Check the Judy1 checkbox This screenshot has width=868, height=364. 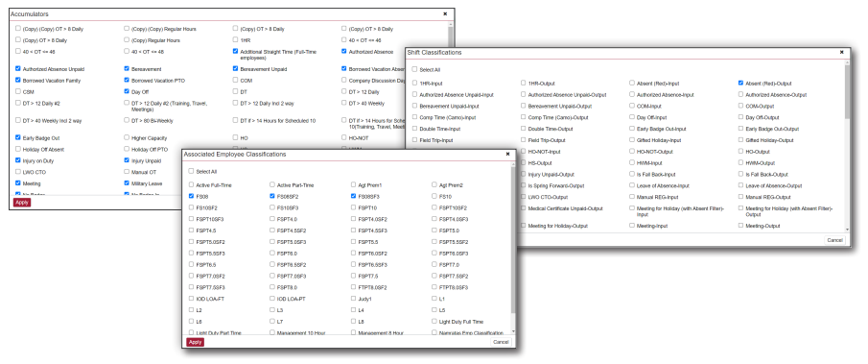[x=353, y=299]
